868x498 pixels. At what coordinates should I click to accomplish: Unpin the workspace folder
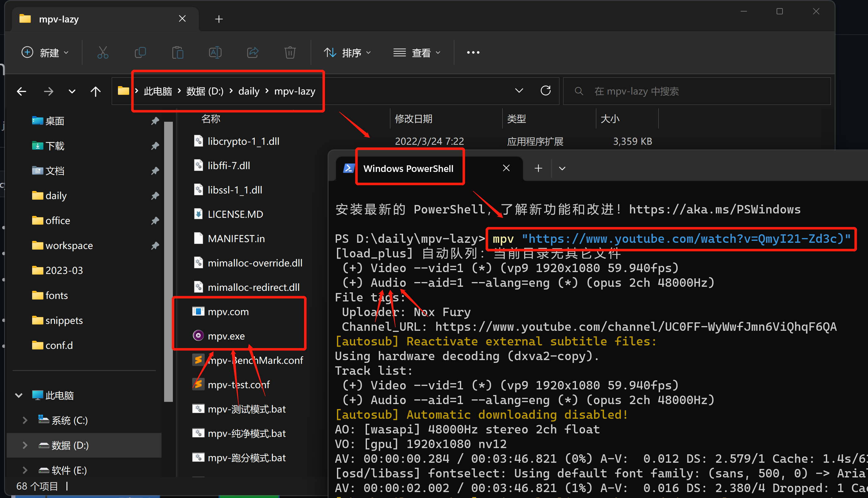[155, 245]
